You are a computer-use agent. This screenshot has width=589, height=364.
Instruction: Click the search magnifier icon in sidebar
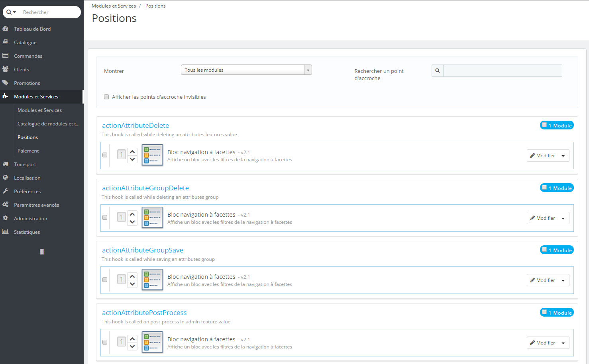(x=9, y=12)
